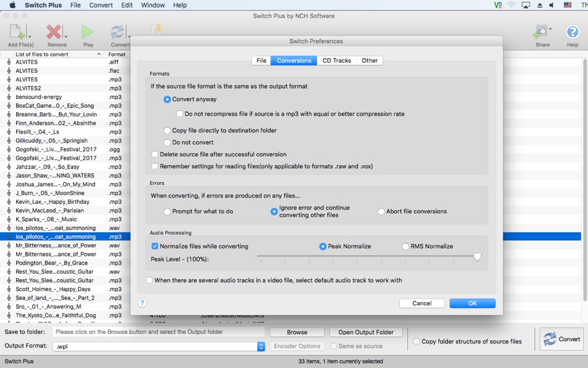
Task: Open the Share button dropdown arrow
Action: coord(550,29)
